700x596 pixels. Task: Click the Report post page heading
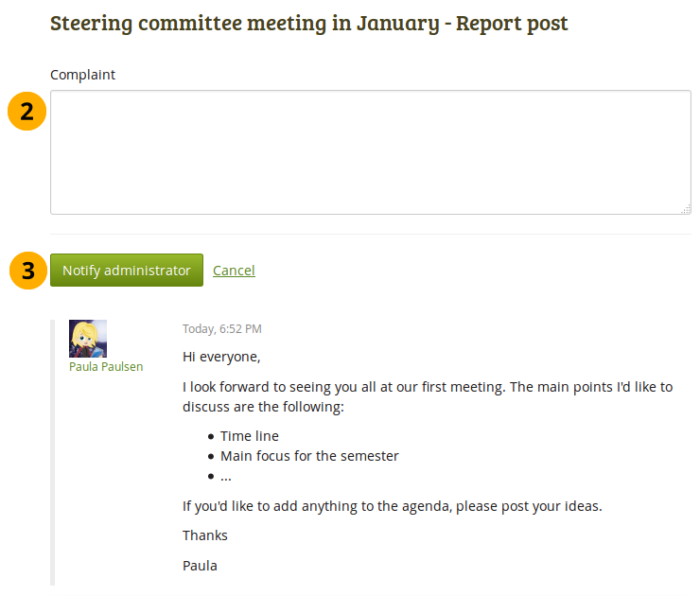[x=308, y=24]
